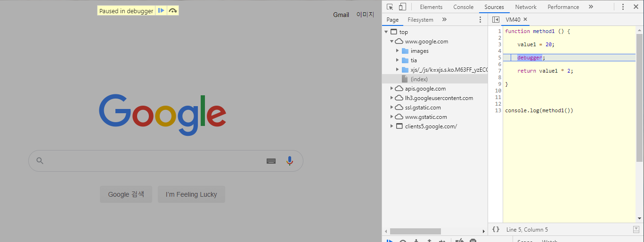Set breakpoint on line number 7
The height and width of the screenshot is (242, 644).
(x=499, y=71)
